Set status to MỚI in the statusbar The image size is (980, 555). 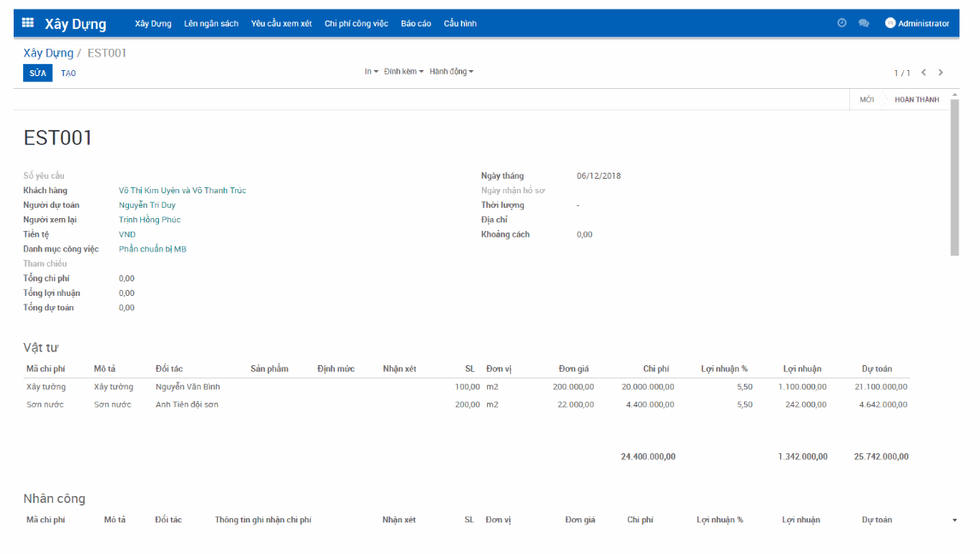868,99
